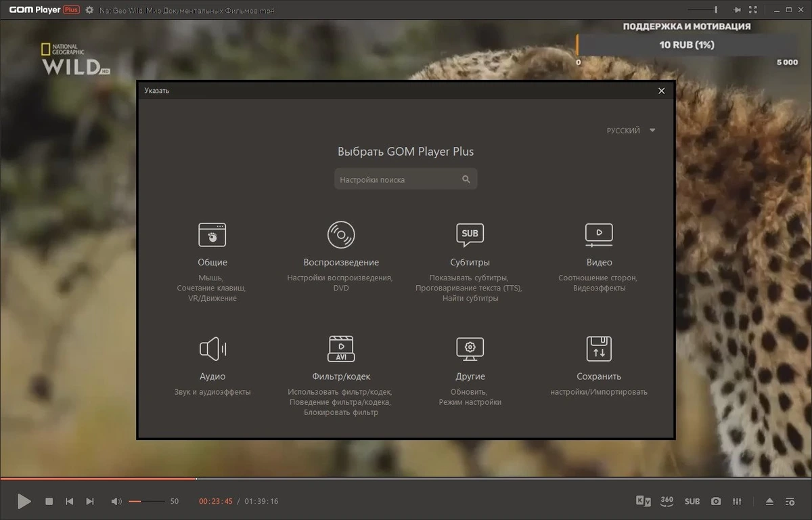
Task: Close the Указать settings dialog
Action: pyautogui.click(x=662, y=91)
